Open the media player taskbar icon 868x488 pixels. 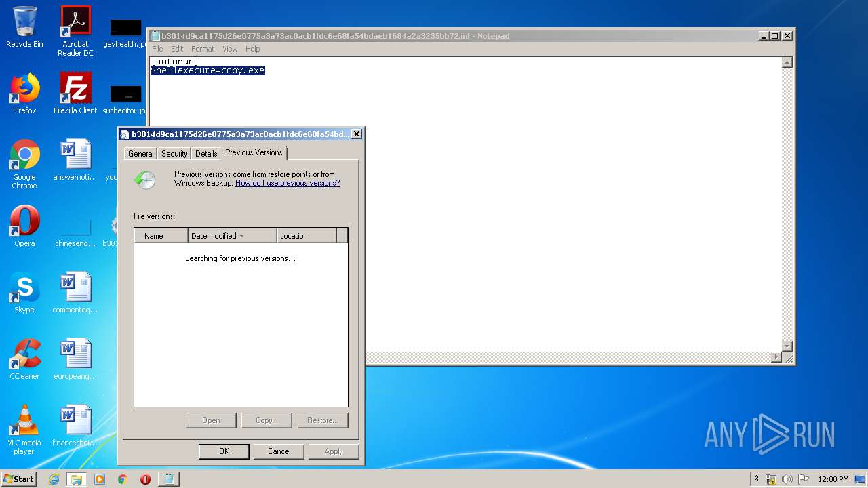pyautogui.click(x=100, y=479)
